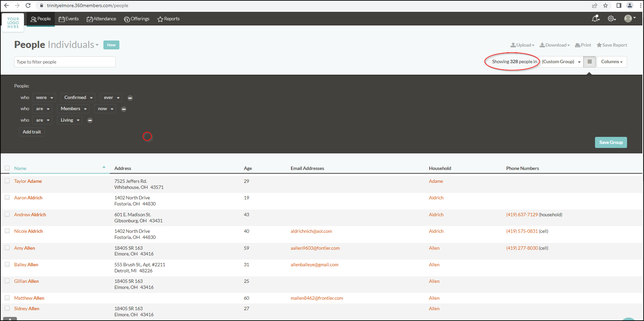This screenshot has width=644, height=321.
Task: Click phone number (419) 637-7129
Action: (522, 215)
